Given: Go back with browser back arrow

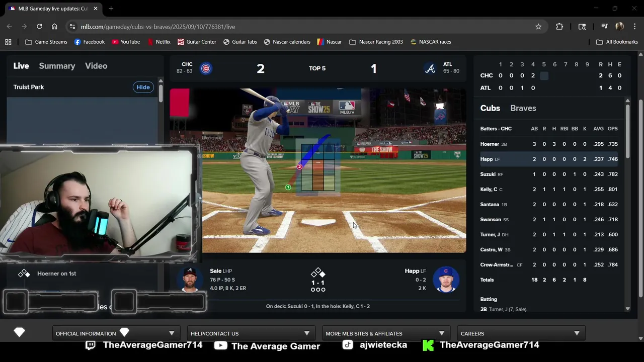Looking at the screenshot, I should click(9, 27).
